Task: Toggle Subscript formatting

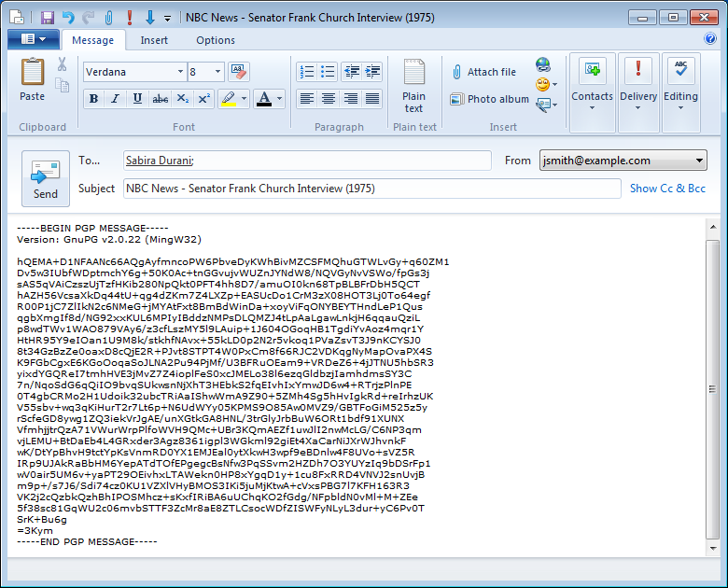Action: [182, 98]
